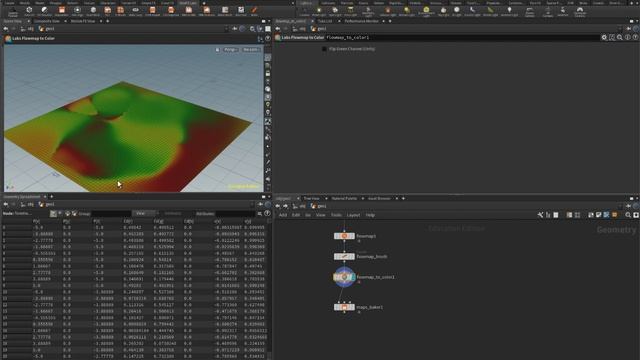The width and height of the screenshot is (640, 360).
Task: Select the GI Light shelf tool
Action: coord(456,11)
